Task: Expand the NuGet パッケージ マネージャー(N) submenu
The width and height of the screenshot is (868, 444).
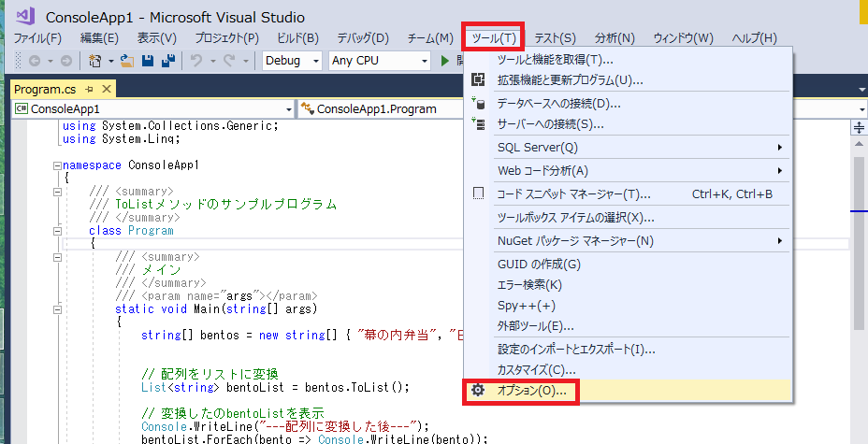Action: coord(780,240)
